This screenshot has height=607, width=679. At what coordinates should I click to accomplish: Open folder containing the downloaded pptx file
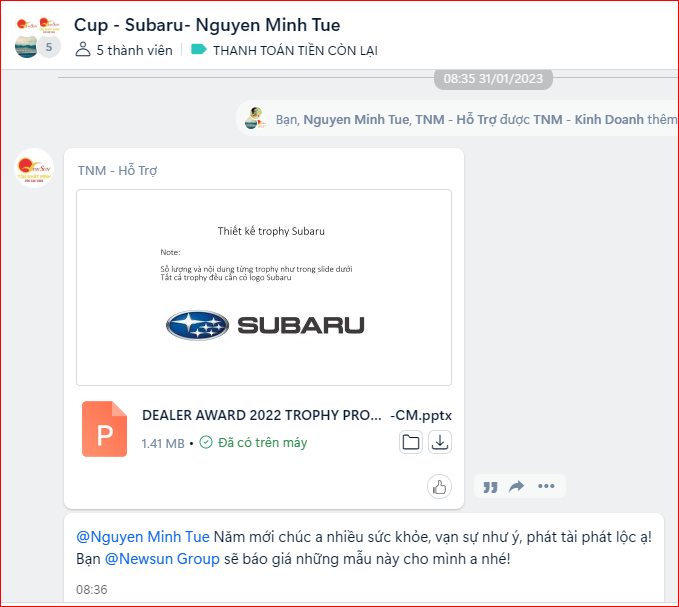pyautogui.click(x=411, y=442)
